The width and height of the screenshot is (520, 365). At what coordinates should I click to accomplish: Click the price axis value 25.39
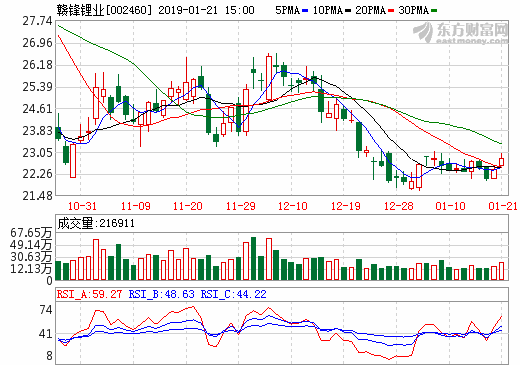[37, 87]
